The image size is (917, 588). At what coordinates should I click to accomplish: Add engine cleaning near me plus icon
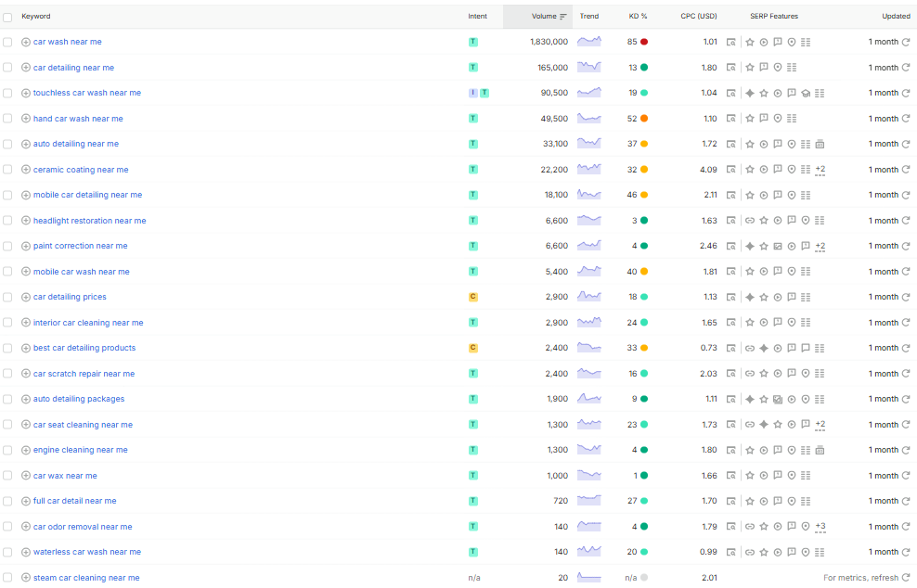[x=26, y=450]
